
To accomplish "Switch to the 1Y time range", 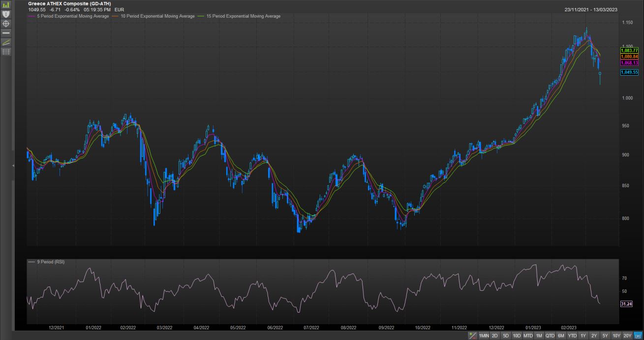I will pyautogui.click(x=583, y=336).
